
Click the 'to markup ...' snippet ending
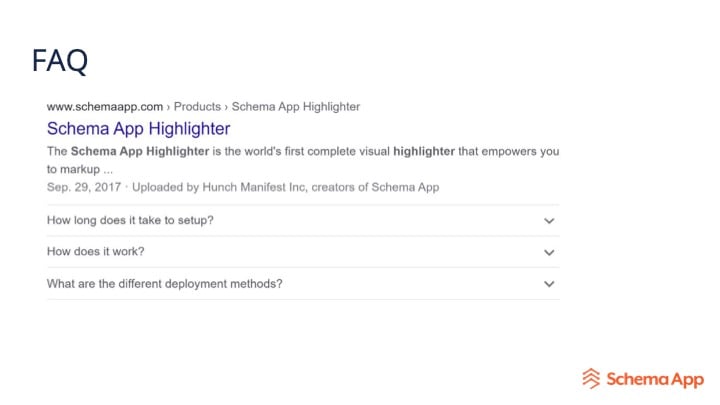tap(79, 169)
